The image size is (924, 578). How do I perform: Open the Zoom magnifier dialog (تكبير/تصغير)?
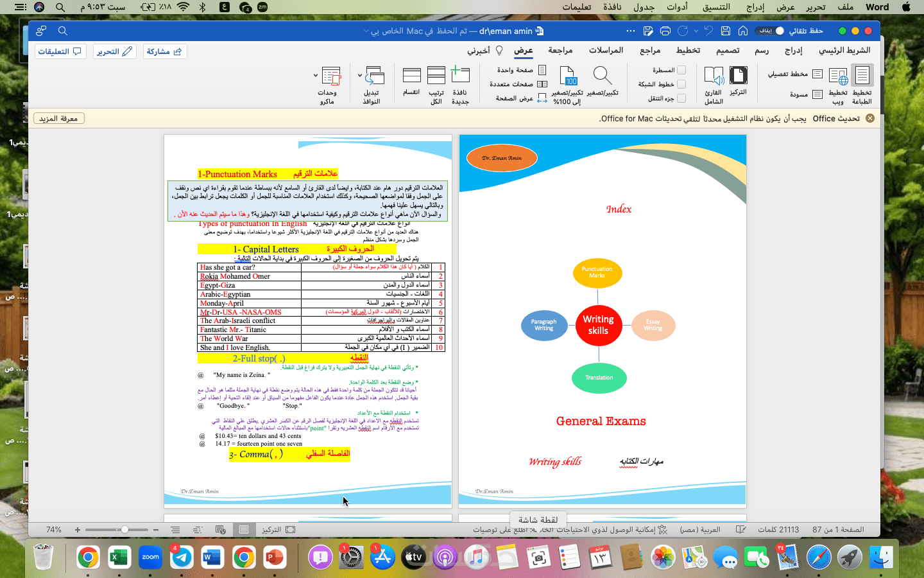coord(603,76)
